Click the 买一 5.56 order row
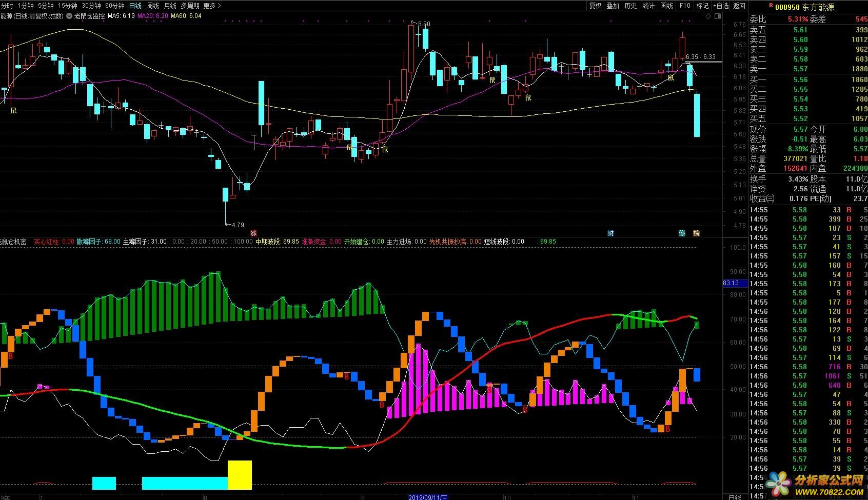868x500 pixels. [808, 79]
